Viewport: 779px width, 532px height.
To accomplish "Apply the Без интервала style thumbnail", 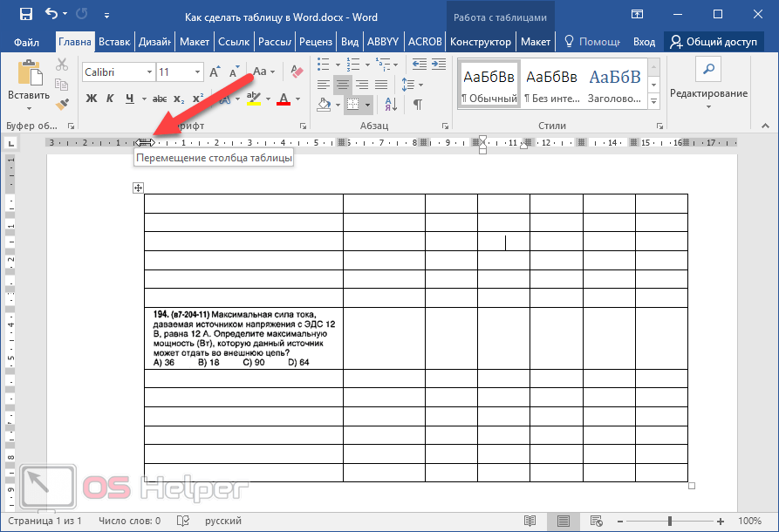I will point(550,85).
